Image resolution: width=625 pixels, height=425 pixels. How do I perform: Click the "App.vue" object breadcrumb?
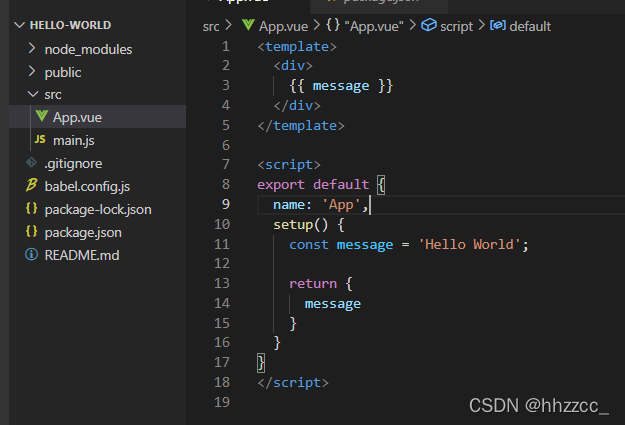(374, 26)
